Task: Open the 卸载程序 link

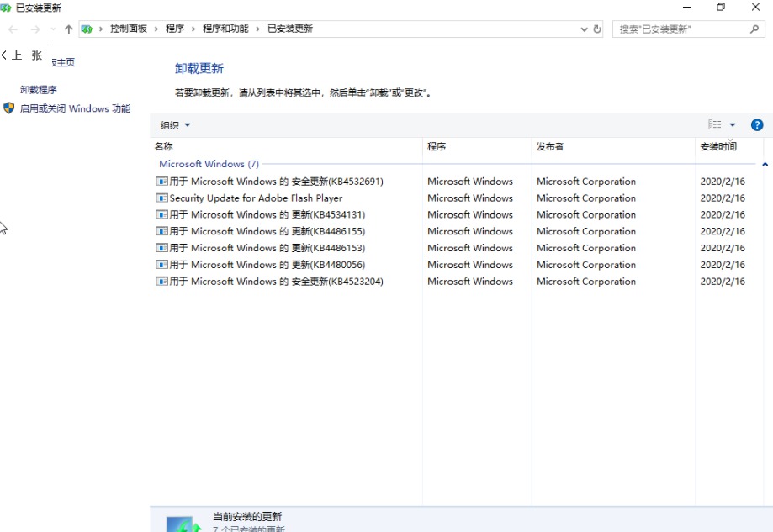Action: point(39,90)
